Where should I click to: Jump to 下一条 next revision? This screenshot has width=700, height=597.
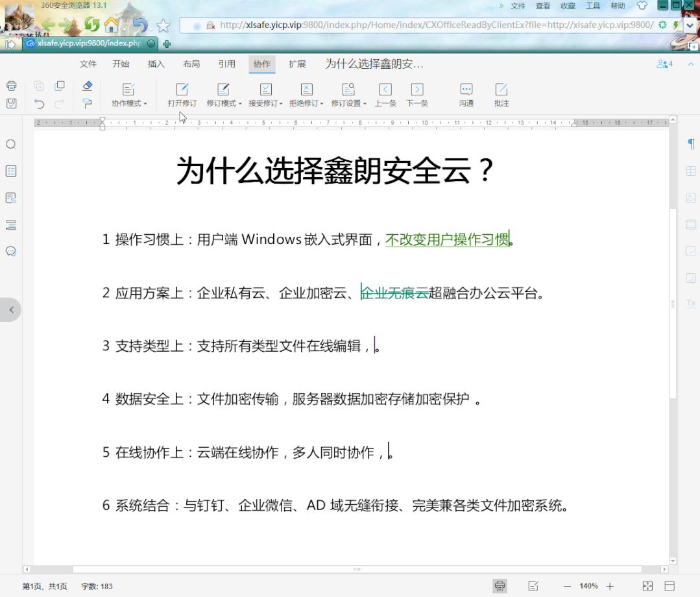(417, 94)
